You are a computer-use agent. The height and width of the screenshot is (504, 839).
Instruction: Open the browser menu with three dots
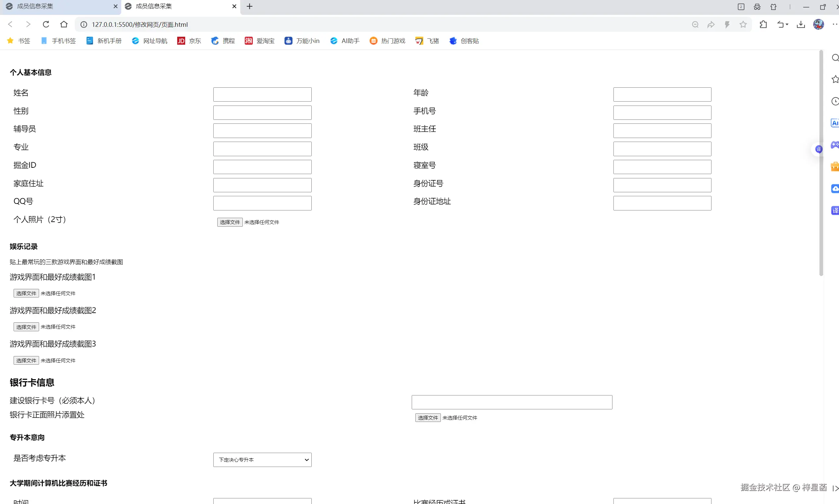coord(835,24)
